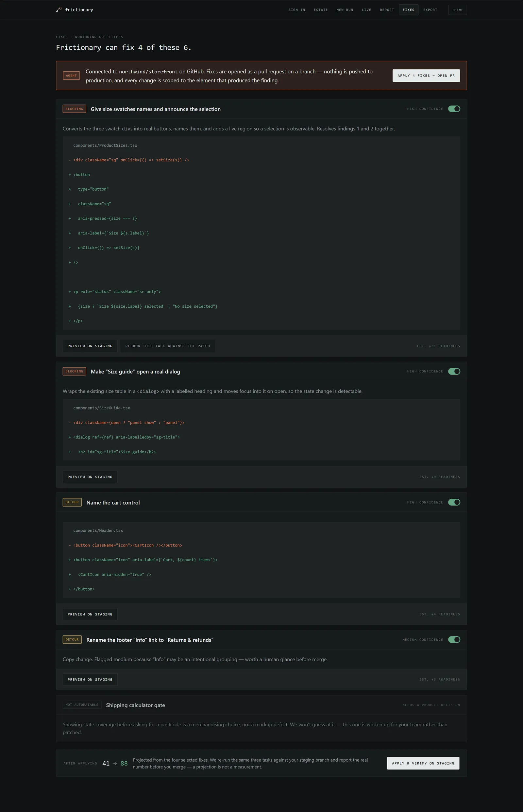523x812 pixels.
Task: Click the Blocking badge on size swatches fix
Action: click(75, 109)
